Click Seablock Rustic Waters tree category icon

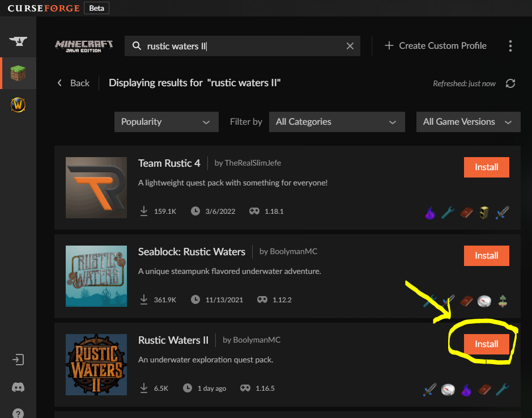pyautogui.click(x=503, y=301)
